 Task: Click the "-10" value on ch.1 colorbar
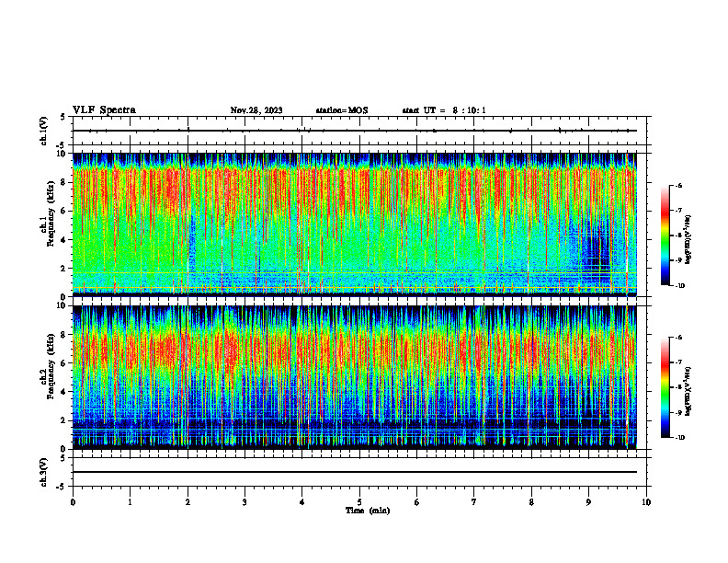click(x=679, y=286)
